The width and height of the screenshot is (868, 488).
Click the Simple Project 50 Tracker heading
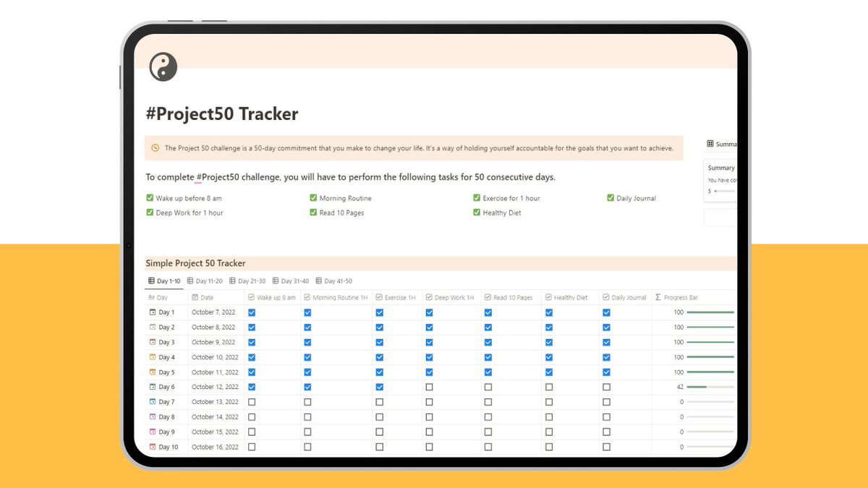tap(195, 263)
